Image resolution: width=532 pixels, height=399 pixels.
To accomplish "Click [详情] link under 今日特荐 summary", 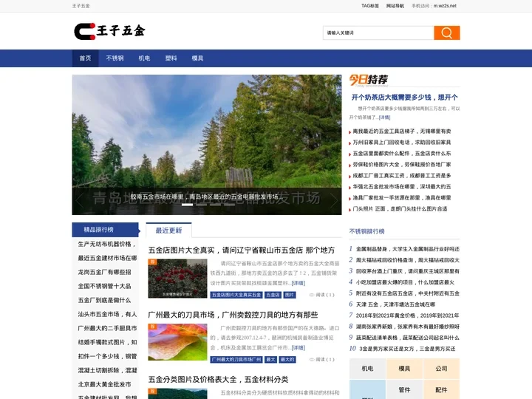I will tap(384, 117).
